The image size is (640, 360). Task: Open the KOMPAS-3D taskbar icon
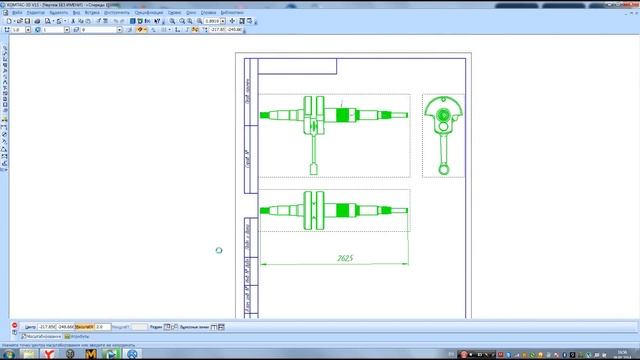tap(132, 354)
